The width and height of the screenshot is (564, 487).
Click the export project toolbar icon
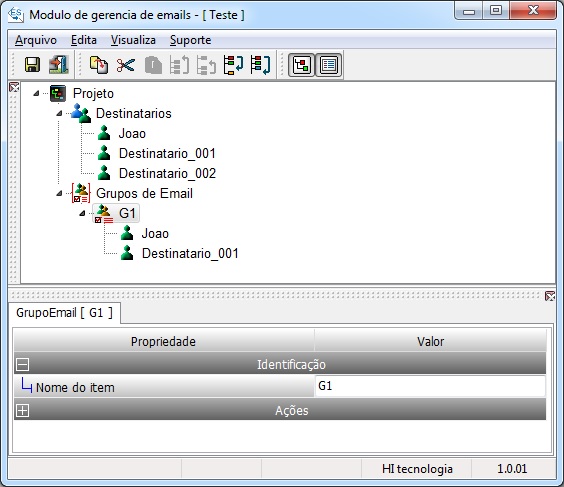click(x=59, y=65)
